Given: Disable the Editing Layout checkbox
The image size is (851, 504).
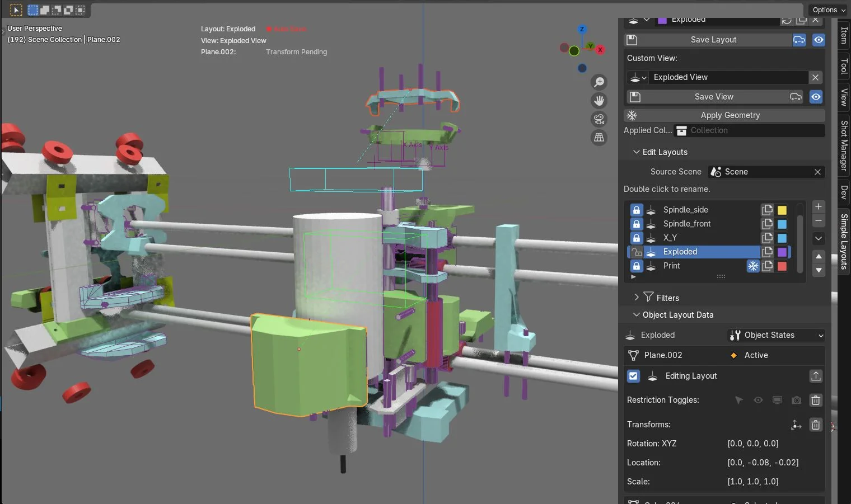Looking at the screenshot, I should (x=633, y=376).
